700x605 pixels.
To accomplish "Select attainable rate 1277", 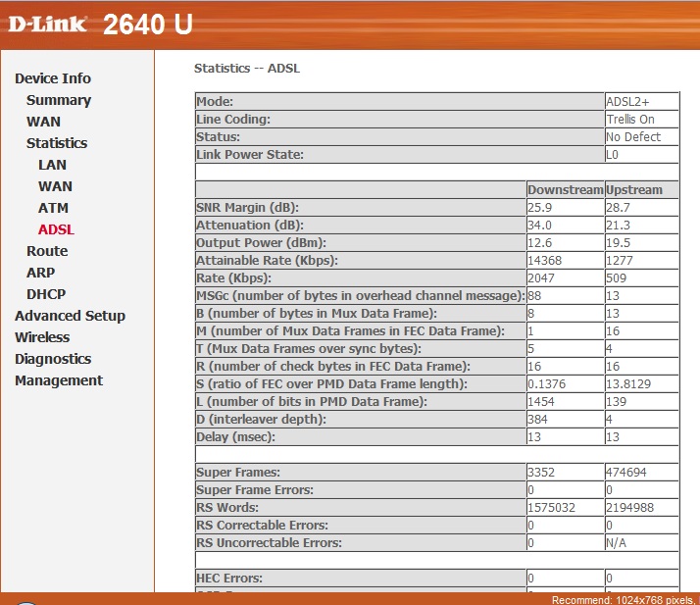I will (x=620, y=260).
